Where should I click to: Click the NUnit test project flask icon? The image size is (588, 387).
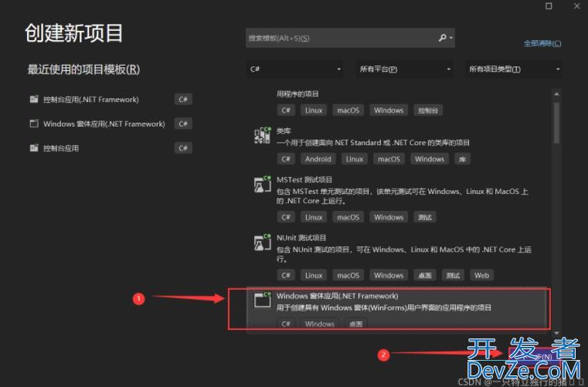pos(263,243)
